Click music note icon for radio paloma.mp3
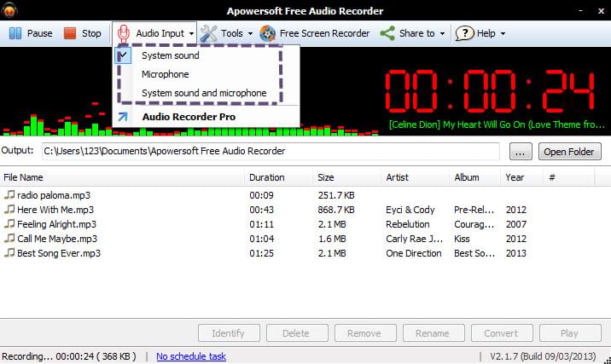 pyautogui.click(x=9, y=195)
